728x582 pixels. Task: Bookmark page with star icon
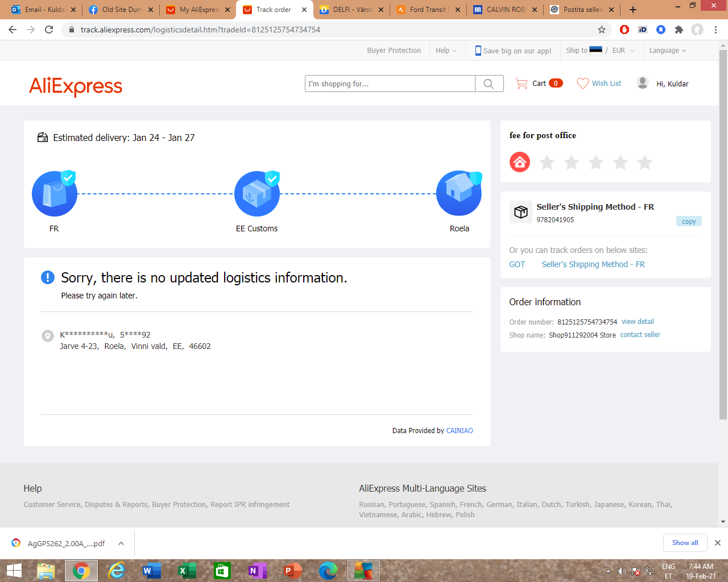tap(602, 30)
